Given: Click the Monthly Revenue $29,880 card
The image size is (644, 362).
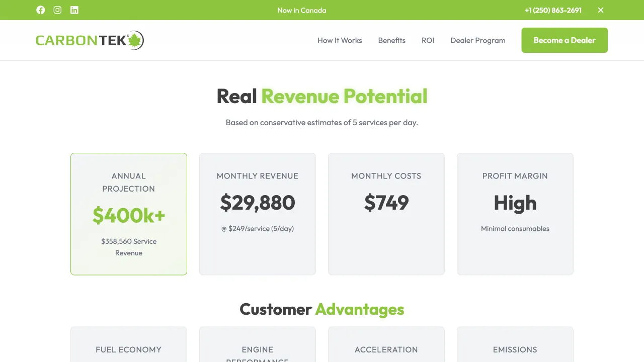Looking at the screenshot, I should coord(257,214).
